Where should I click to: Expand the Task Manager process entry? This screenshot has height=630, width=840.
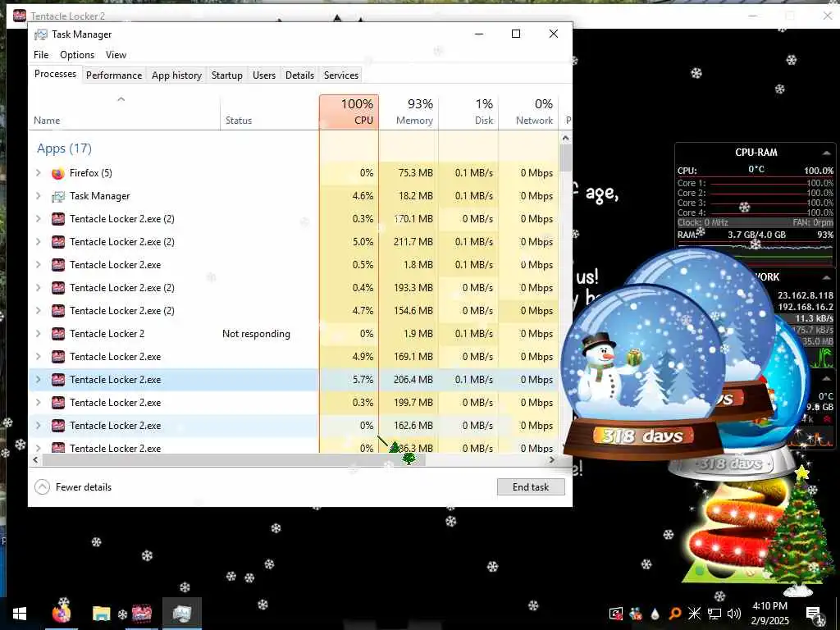click(x=38, y=196)
